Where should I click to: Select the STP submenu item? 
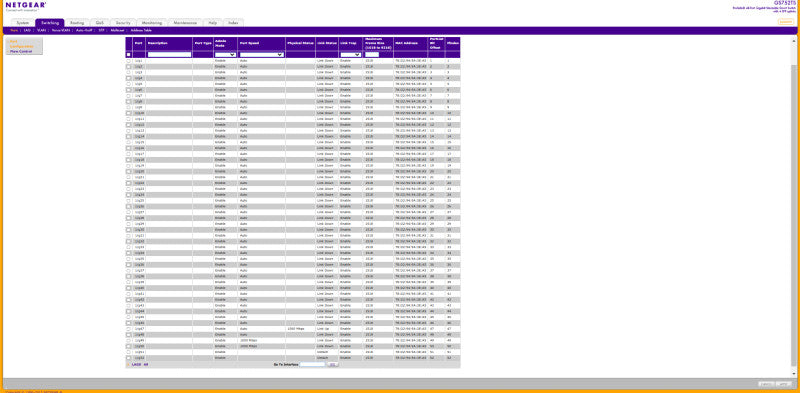(x=102, y=31)
